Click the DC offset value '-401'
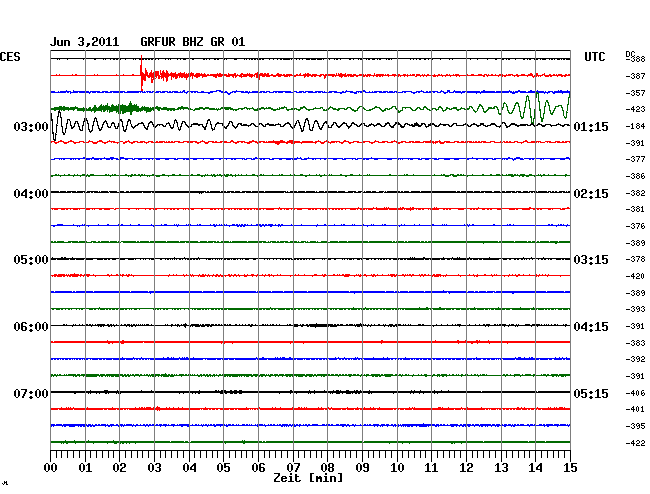The height and width of the screenshot is (494, 650). click(635, 409)
